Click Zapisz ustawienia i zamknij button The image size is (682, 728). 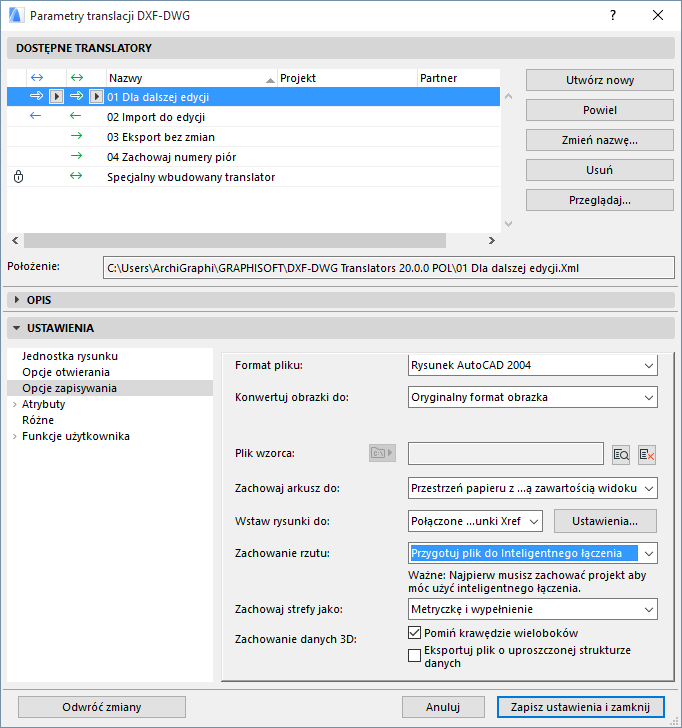tap(580, 707)
